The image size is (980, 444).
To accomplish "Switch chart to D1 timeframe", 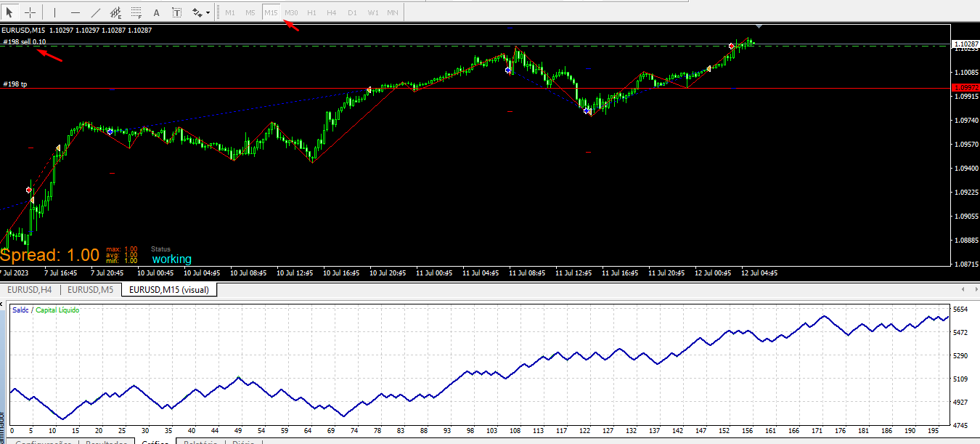I will pos(352,12).
